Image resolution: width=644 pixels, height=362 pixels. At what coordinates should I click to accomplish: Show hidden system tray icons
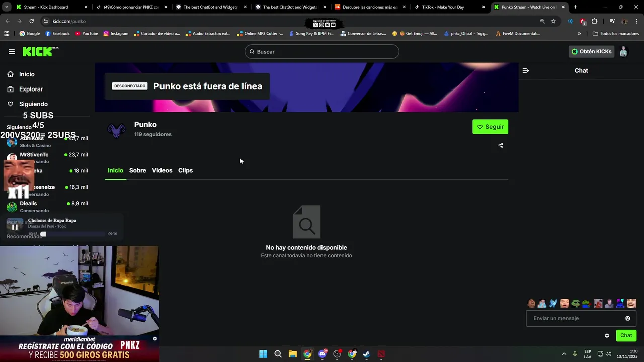[x=564, y=354]
